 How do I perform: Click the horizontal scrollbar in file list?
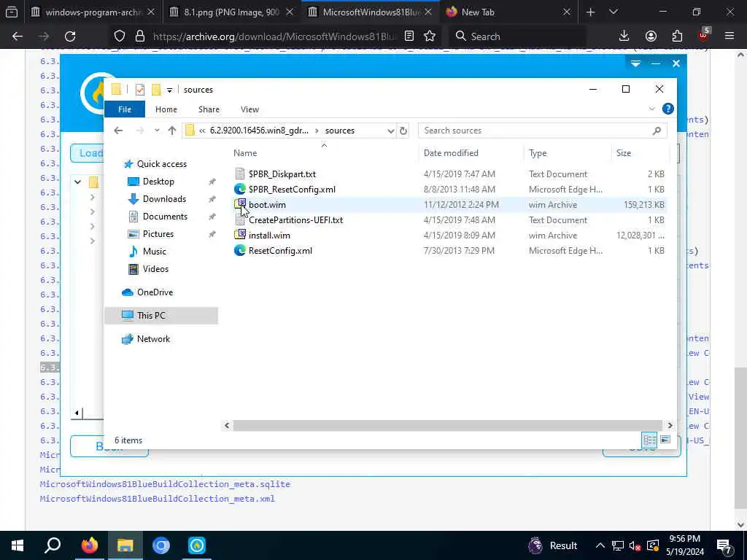tap(447, 425)
